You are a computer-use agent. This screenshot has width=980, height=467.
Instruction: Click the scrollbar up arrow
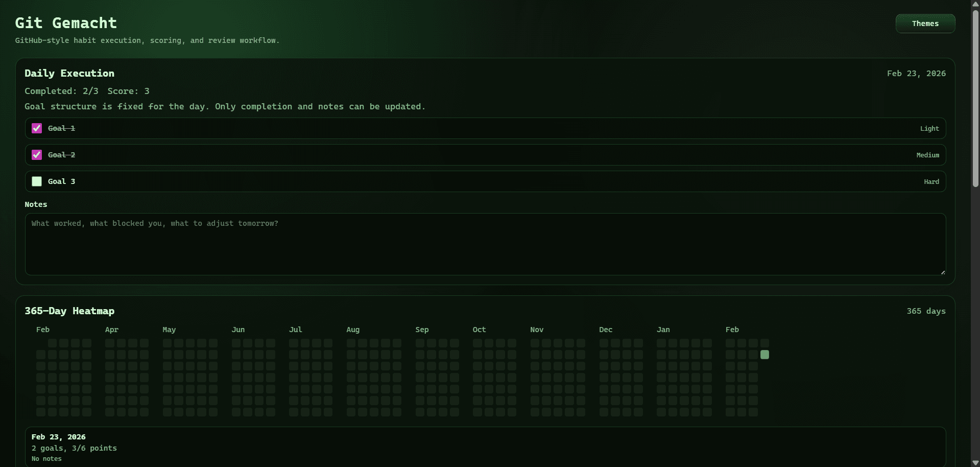click(x=975, y=4)
